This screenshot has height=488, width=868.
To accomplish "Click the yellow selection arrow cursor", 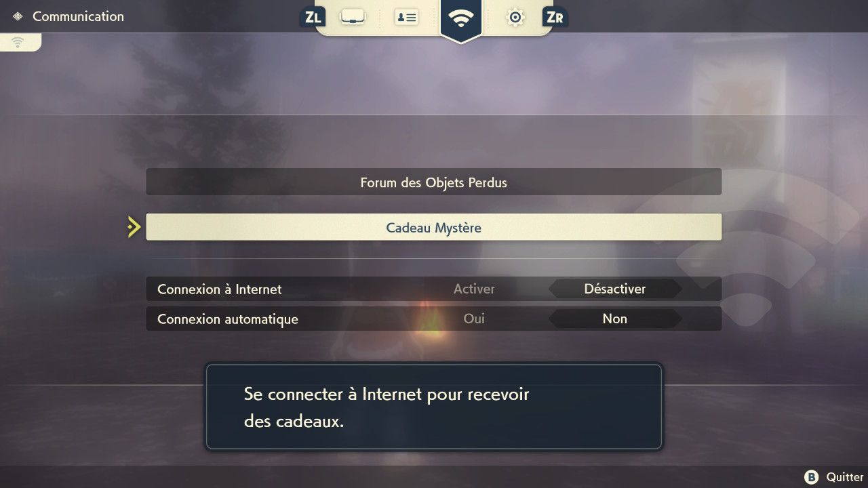I will pos(134,227).
